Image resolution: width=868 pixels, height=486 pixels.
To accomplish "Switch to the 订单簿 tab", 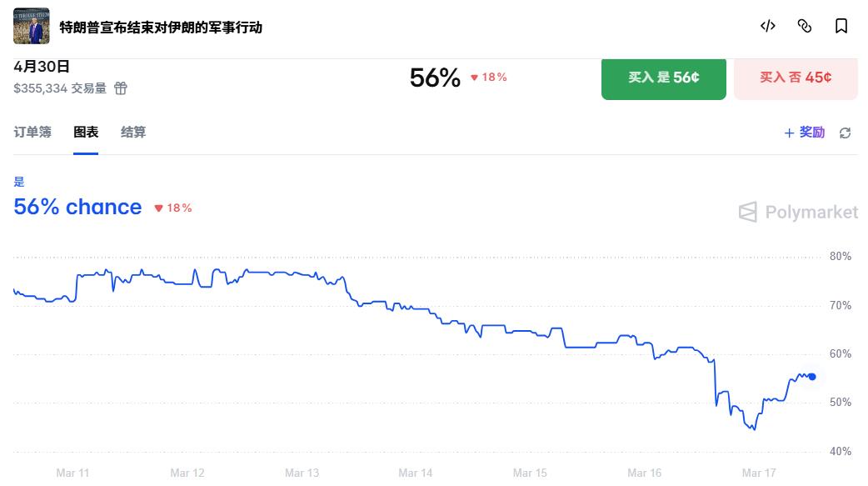I will [x=32, y=132].
